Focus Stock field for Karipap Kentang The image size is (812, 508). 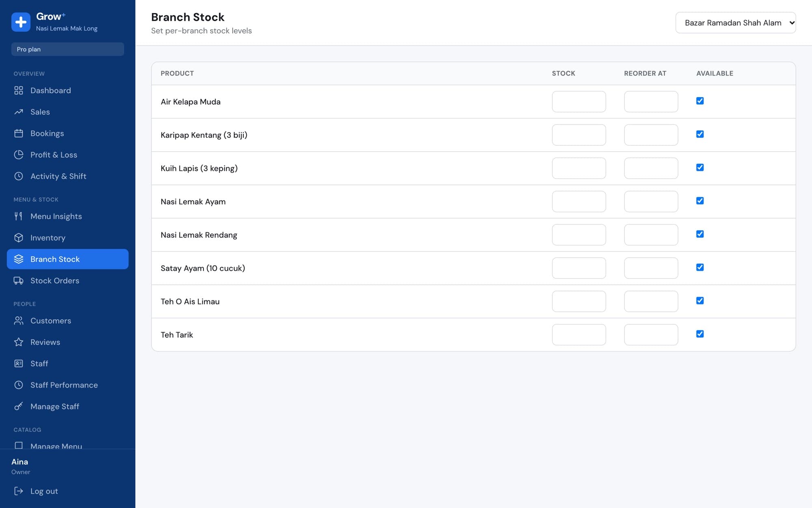tap(579, 135)
